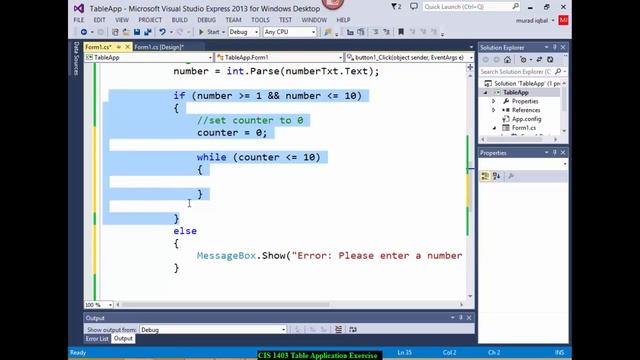
Task: Open the VIEW menu
Action: click(x=122, y=20)
